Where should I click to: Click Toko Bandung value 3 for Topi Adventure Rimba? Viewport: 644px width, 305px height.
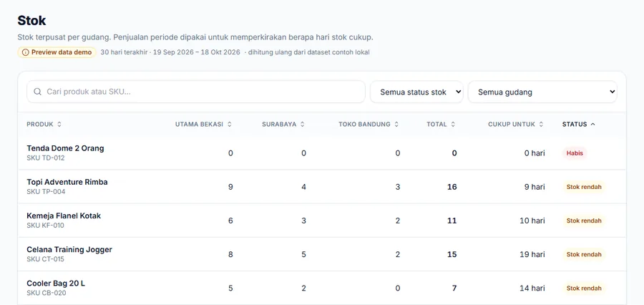pyautogui.click(x=398, y=187)
